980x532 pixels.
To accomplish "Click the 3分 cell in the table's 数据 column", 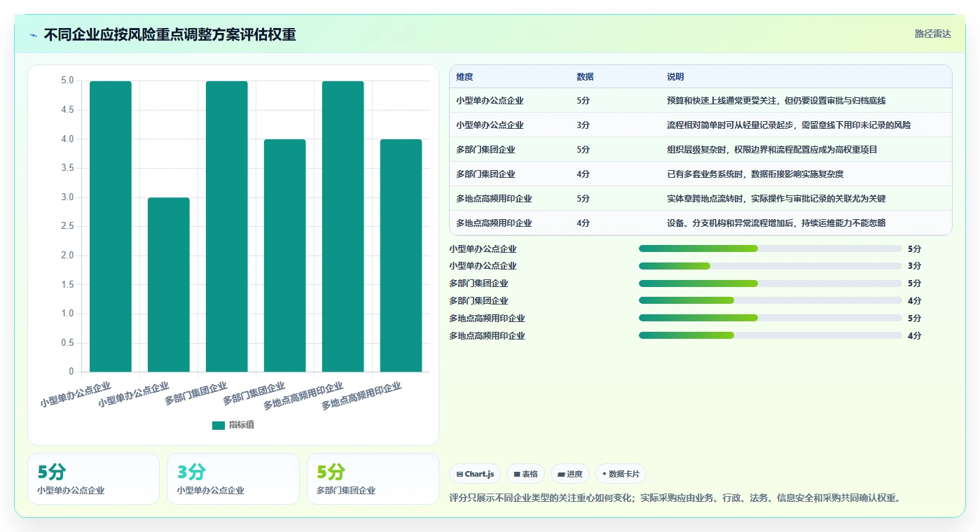I will click(x=583, y=125).
